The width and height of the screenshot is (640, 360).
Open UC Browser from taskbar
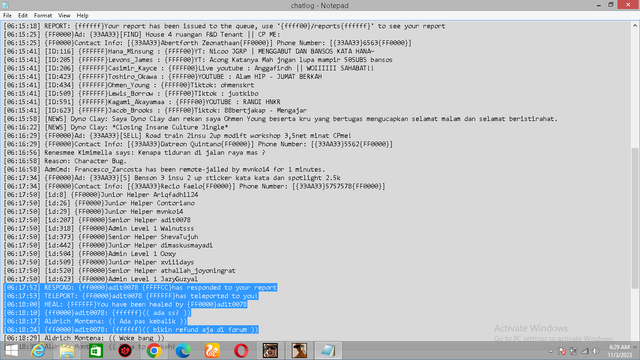212,351
